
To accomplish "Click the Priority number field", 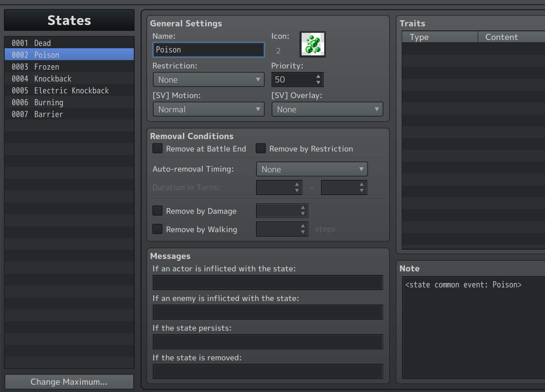I will [x=293, y=80].
